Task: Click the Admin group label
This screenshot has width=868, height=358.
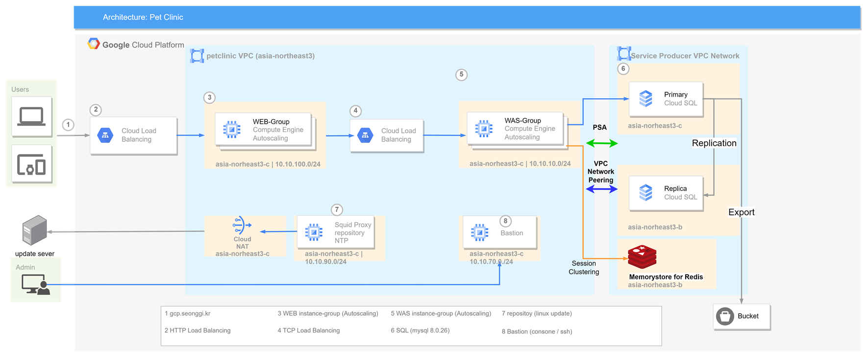Action: 25,267
